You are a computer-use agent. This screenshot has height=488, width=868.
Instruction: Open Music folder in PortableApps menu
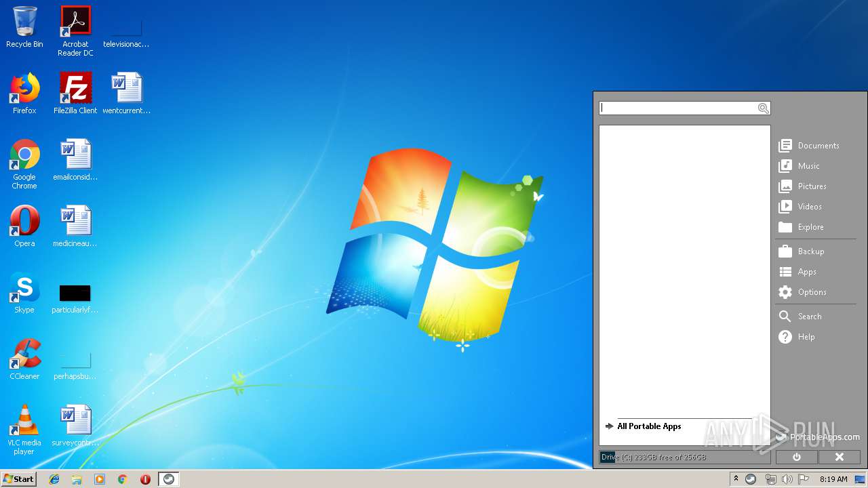800,166
